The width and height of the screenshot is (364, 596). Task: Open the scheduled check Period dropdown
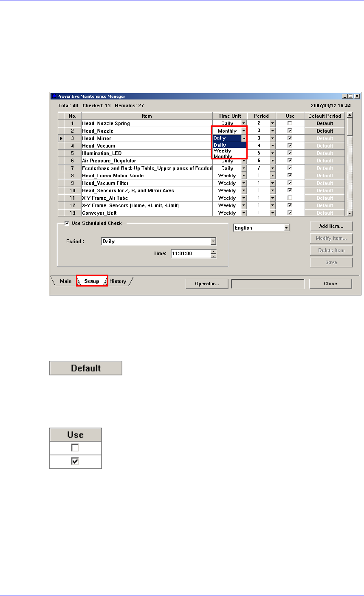pos(214,241)
